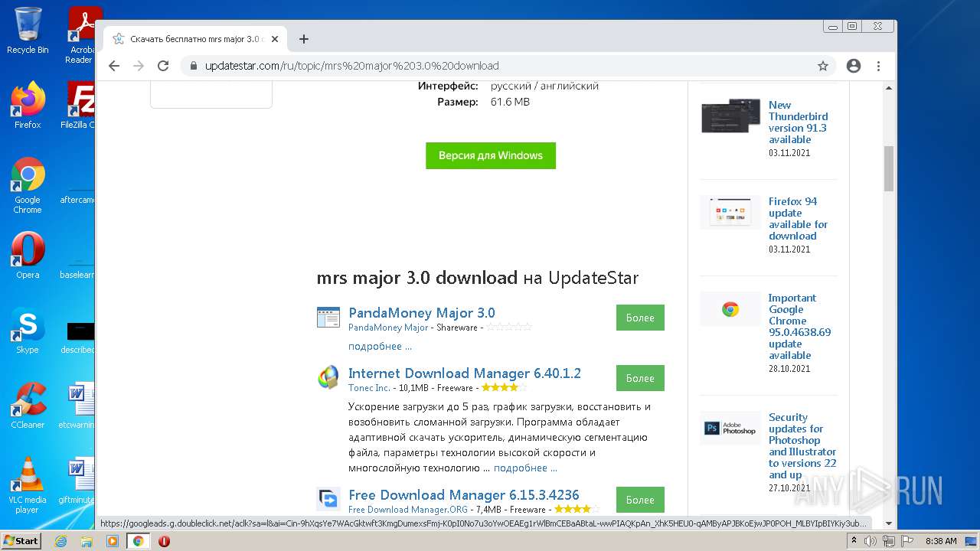Open a new tab with the plus button

click(304, 39)
